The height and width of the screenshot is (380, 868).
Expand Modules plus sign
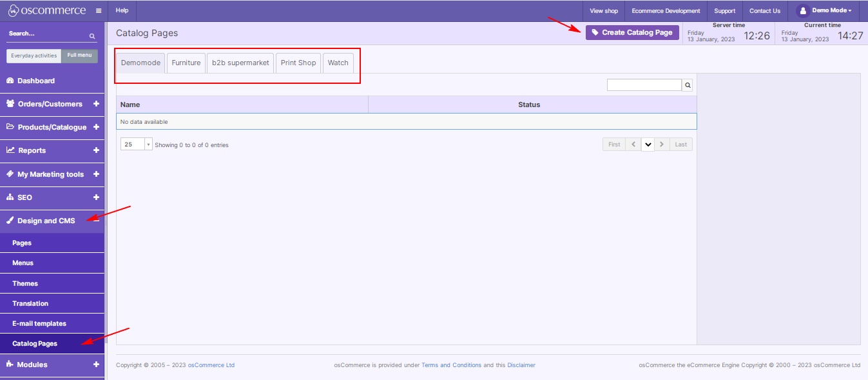tap(96, 365)
